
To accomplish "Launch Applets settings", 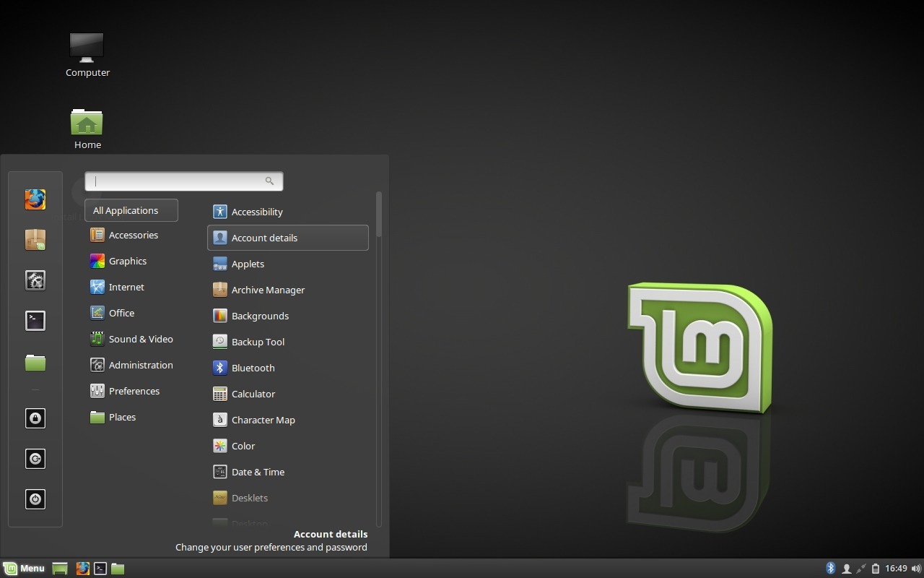I will (288, 264).
